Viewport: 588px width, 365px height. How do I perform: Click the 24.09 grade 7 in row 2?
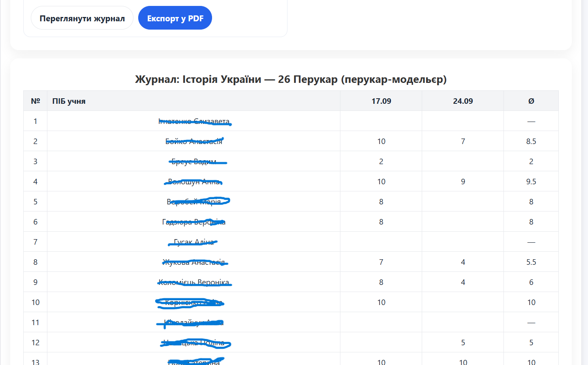click(x=463, y=141)
